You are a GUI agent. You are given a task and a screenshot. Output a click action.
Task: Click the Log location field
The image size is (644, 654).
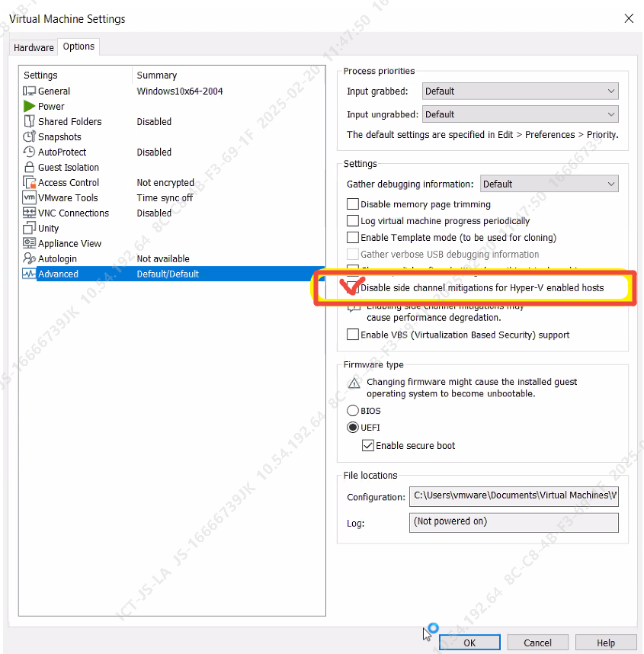point(514,522)
